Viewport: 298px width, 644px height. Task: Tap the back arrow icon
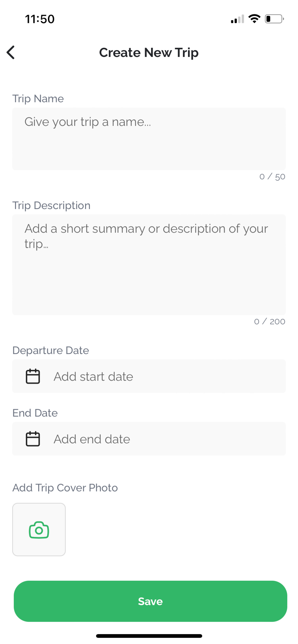pos(11,52)
